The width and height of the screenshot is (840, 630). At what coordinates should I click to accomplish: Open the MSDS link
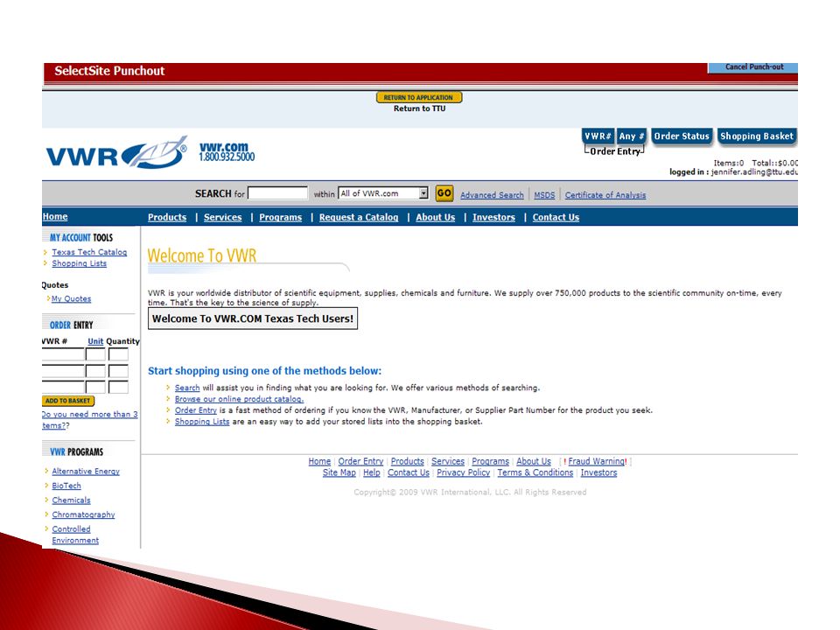(x=544, y=195)
